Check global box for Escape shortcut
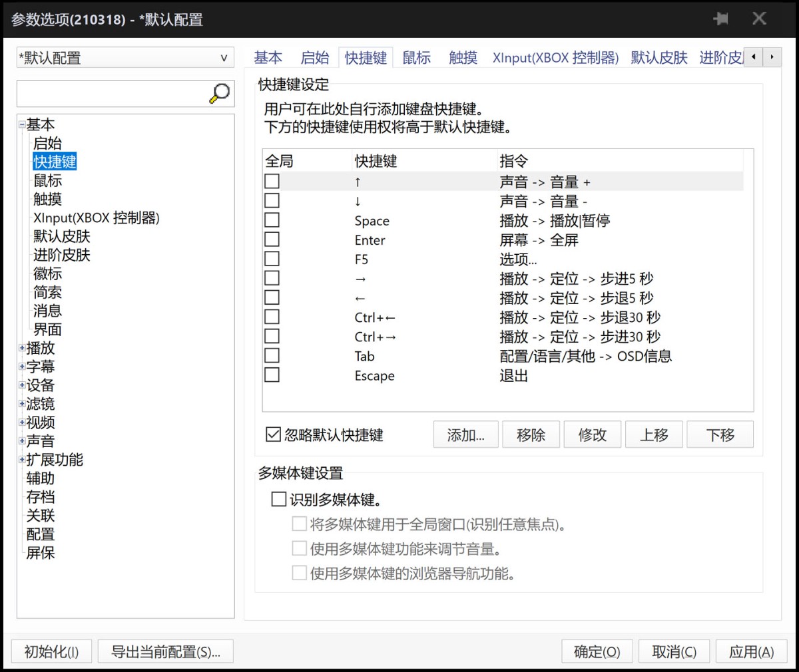This screenshot has height=672, width=799. (272, 375)
